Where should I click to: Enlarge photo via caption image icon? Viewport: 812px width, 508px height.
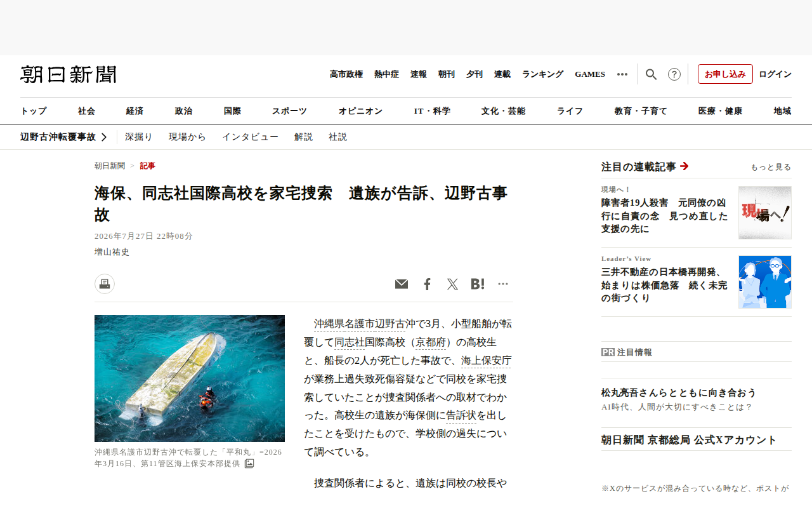point(249,464)
